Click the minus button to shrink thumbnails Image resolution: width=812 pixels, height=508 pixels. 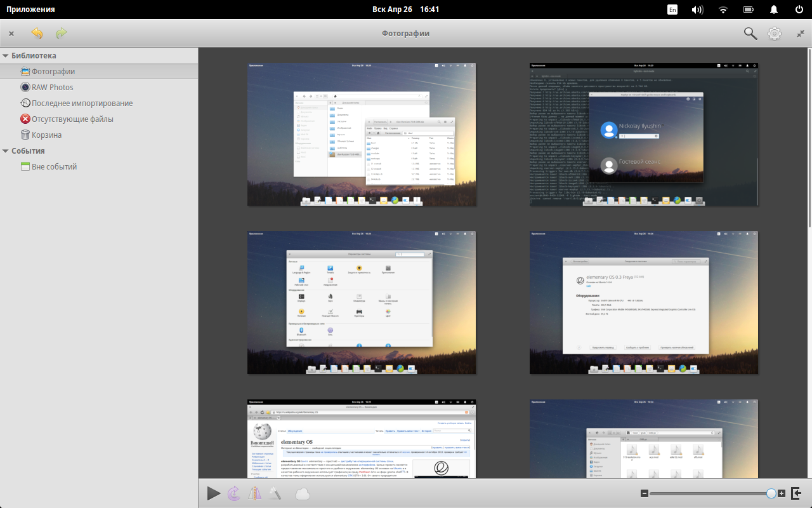[x=644, y=493]
